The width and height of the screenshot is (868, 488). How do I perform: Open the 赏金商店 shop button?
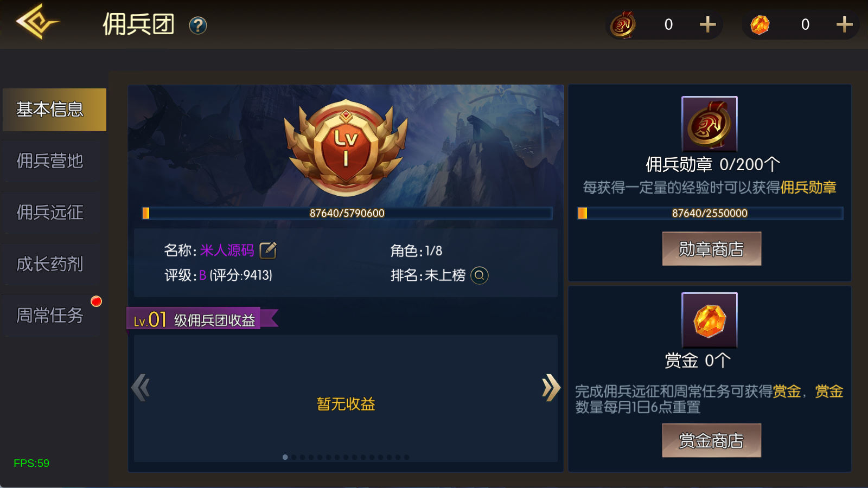pyautogui.click(x=711, y=440)
